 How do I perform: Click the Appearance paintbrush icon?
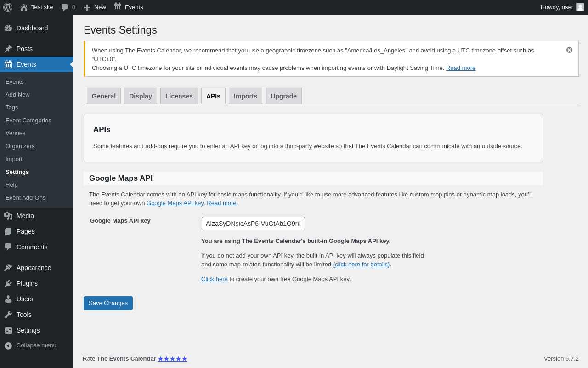click(x=8, y=268)
